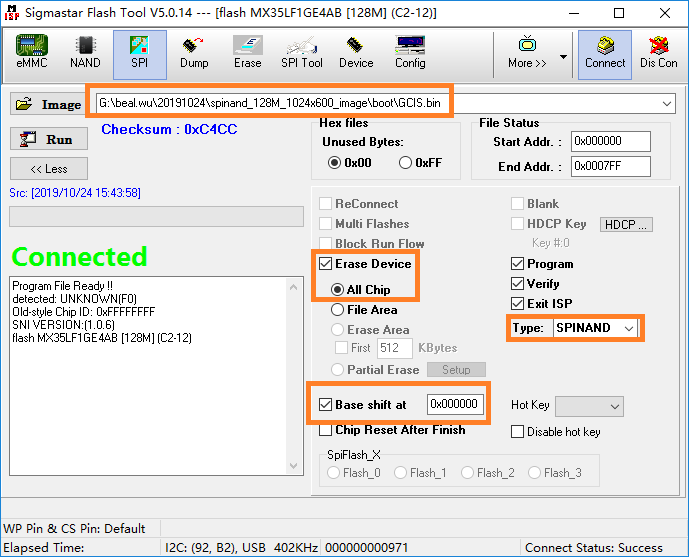Image resolution: width=689 pixels, height=557 pixels.
Task: Open the Device toolbar icon
Action: (355, 53)
